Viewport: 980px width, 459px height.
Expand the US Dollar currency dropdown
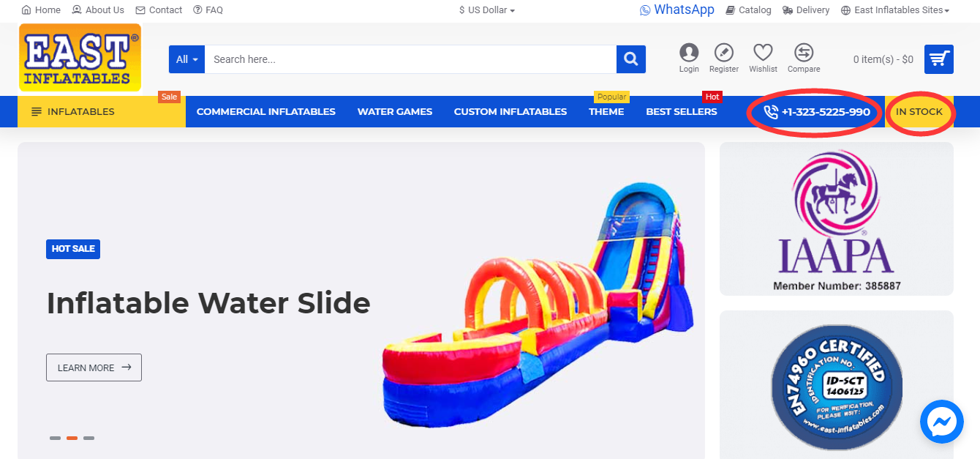(x=487, y=10)
